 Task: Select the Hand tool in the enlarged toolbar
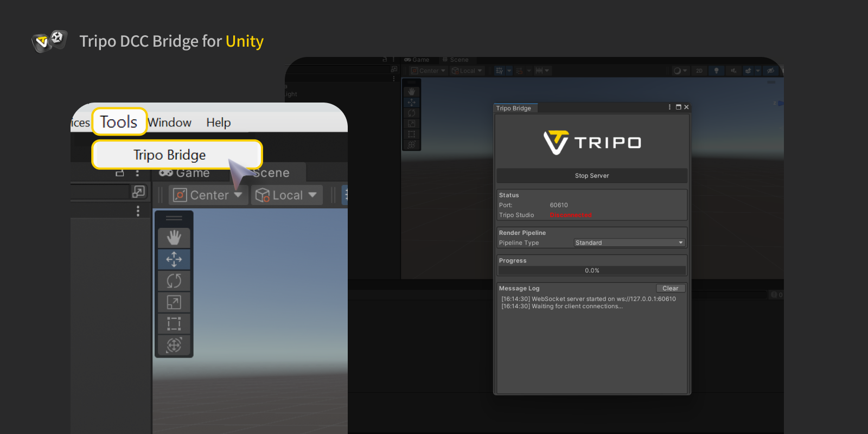174,238
